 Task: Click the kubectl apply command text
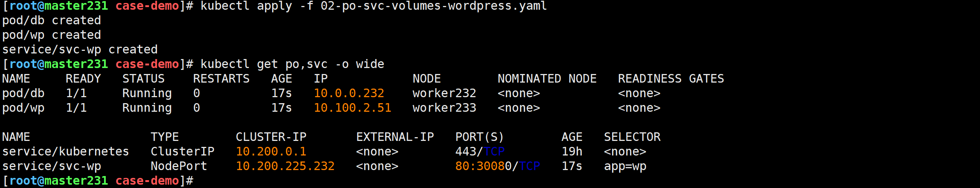(x=373, y=6)
